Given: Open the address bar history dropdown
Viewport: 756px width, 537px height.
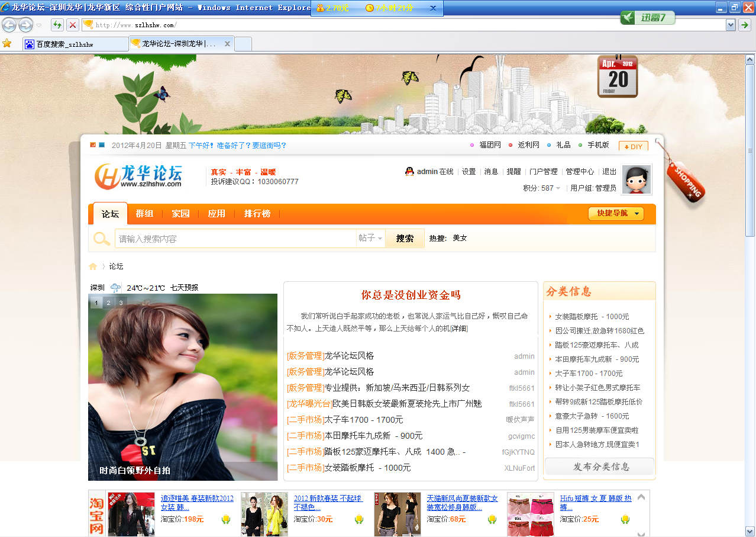Looking at the screenshot, I should click(731, 25).
